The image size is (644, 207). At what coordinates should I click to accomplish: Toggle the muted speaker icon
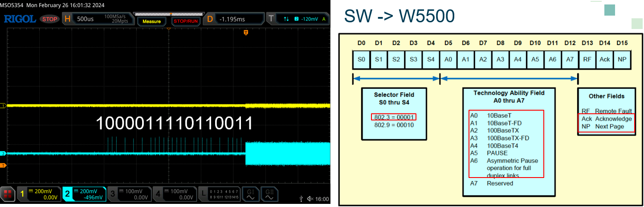click(310, 199)
